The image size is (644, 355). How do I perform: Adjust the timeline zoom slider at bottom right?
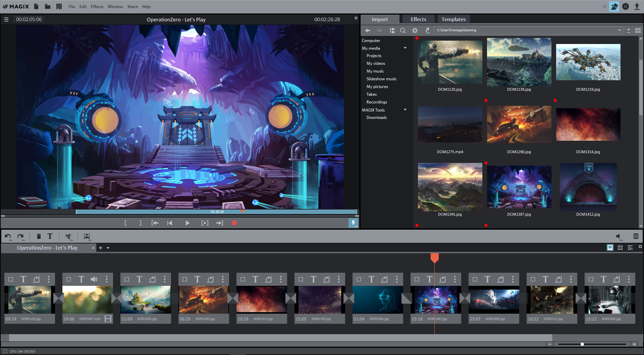(583, 344)
